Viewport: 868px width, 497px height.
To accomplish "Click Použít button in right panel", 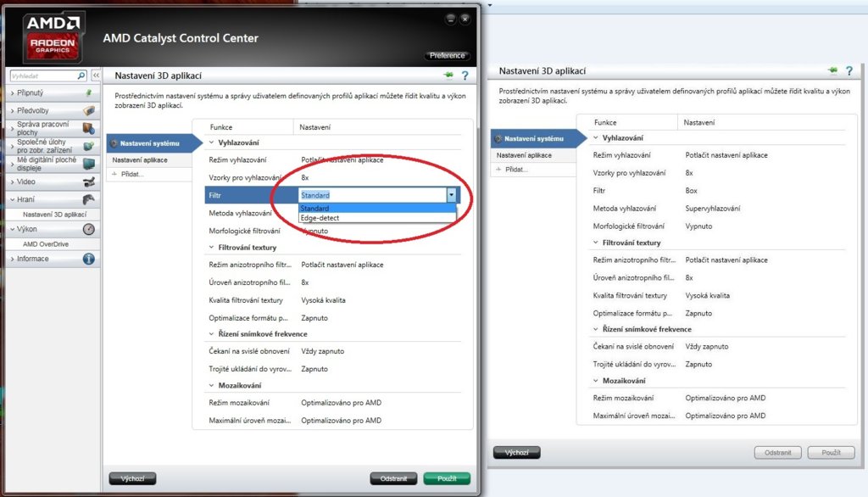I will click(x=831, y=453).
